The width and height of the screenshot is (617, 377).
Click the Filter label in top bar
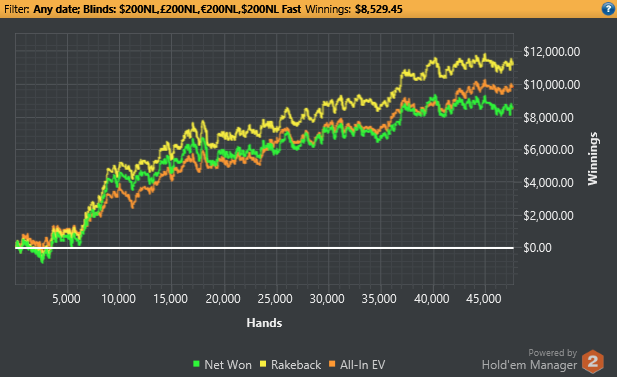[17, 9]
